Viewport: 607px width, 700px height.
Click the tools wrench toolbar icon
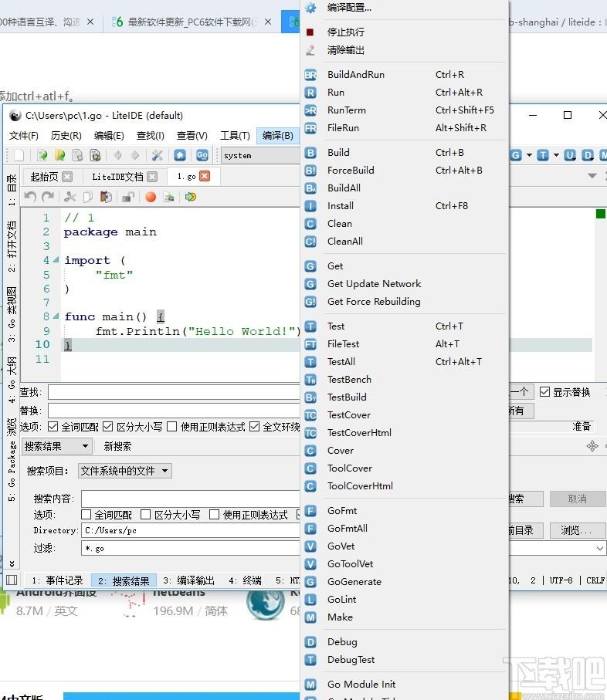[x=158, y=155]
